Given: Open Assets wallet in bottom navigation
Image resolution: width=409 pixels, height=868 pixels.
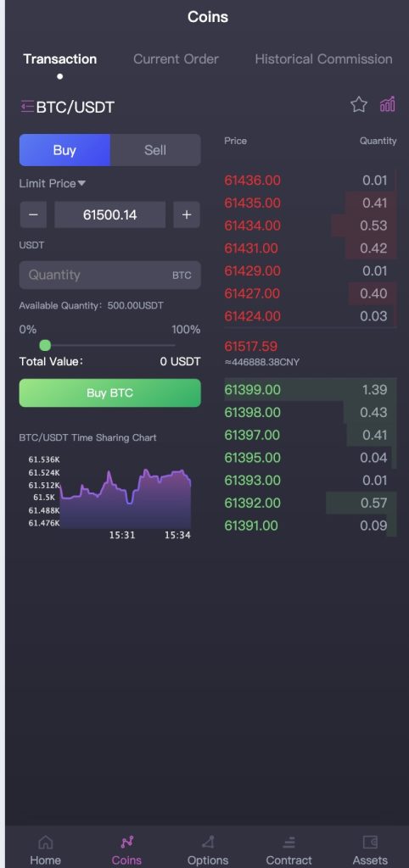Looking at the screenshot, I should [370, 851].
